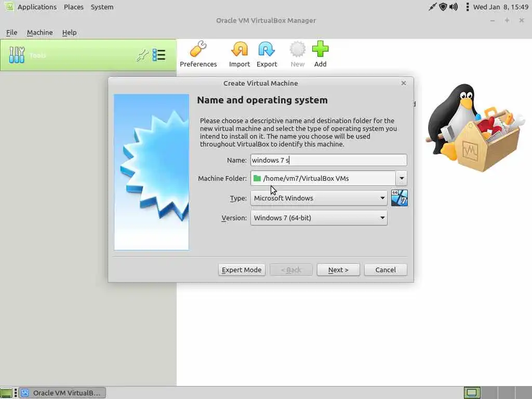Click the volume speaker tray icon
Screen dimensions: 532x399
coord(453,7)
